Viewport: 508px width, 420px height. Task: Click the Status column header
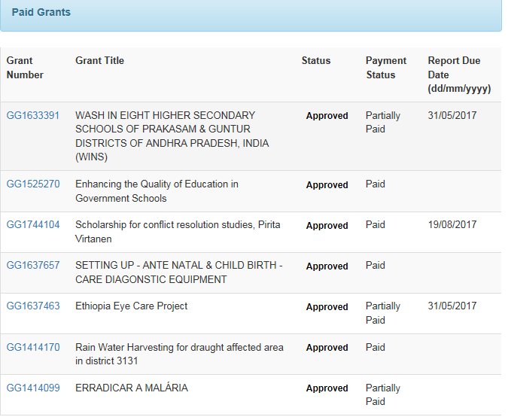coord(315,60)
